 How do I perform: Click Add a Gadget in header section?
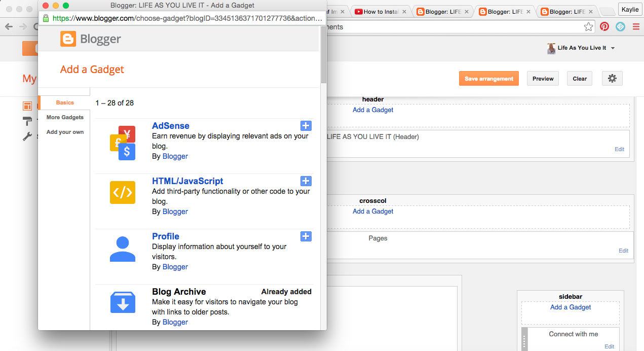[373, 110]
